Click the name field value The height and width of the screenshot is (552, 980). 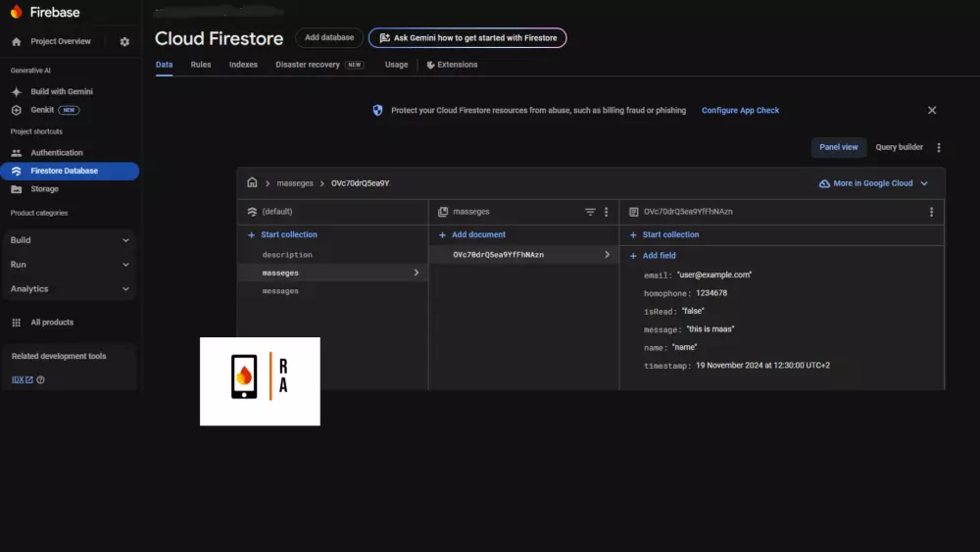coord(684,348)
